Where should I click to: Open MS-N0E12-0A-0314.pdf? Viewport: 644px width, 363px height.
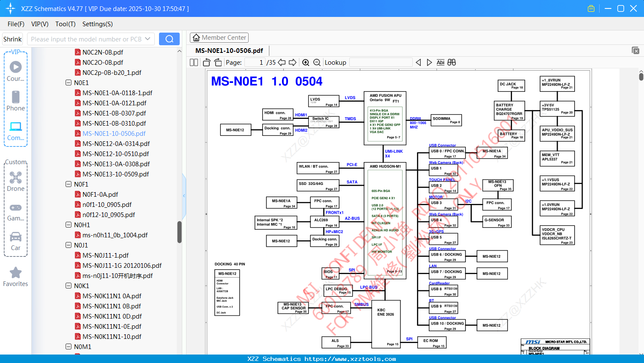(x=116, y=143)
